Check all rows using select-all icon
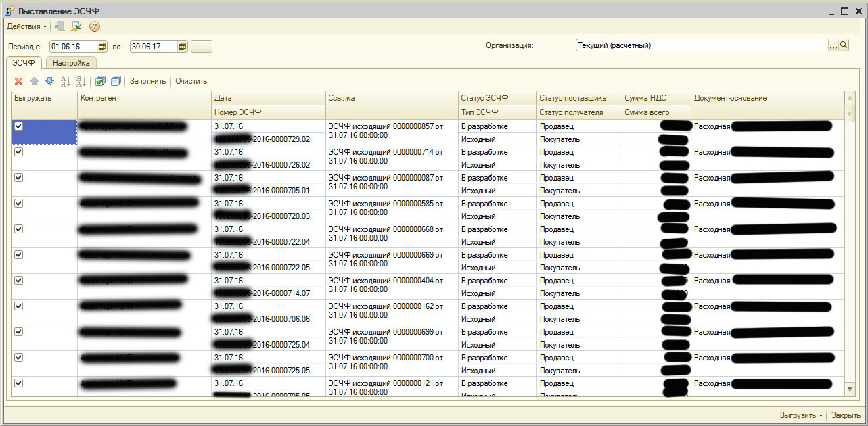 point(100,81)
